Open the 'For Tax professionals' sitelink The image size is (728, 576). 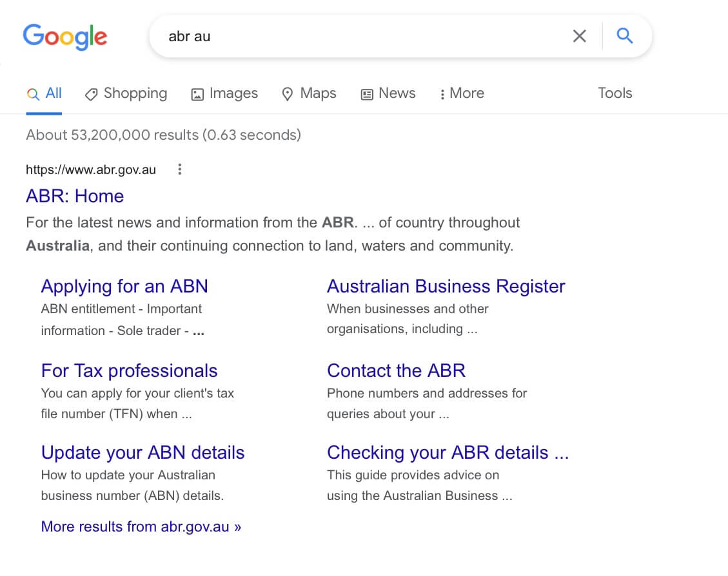(x=129, y=371)
